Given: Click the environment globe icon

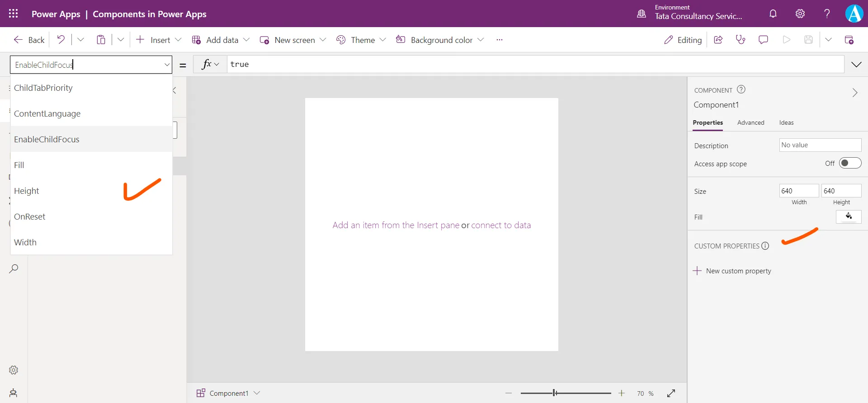Looking at the screenshot, I should pos(642,14).
